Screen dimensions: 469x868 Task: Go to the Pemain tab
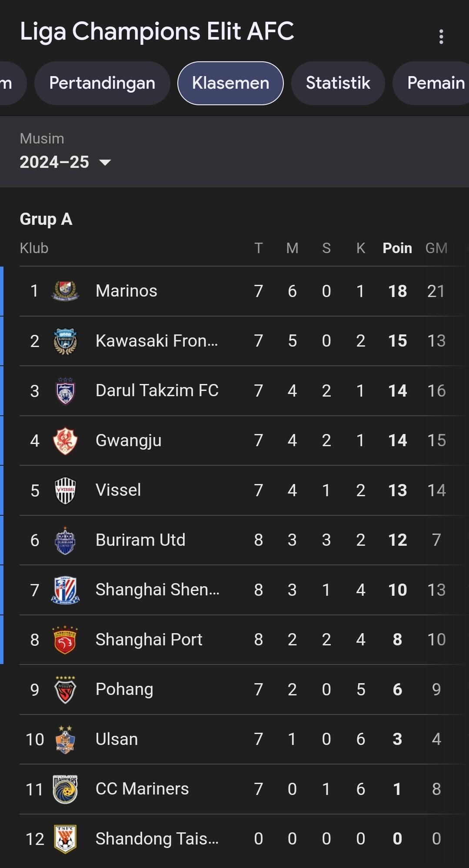436,83
